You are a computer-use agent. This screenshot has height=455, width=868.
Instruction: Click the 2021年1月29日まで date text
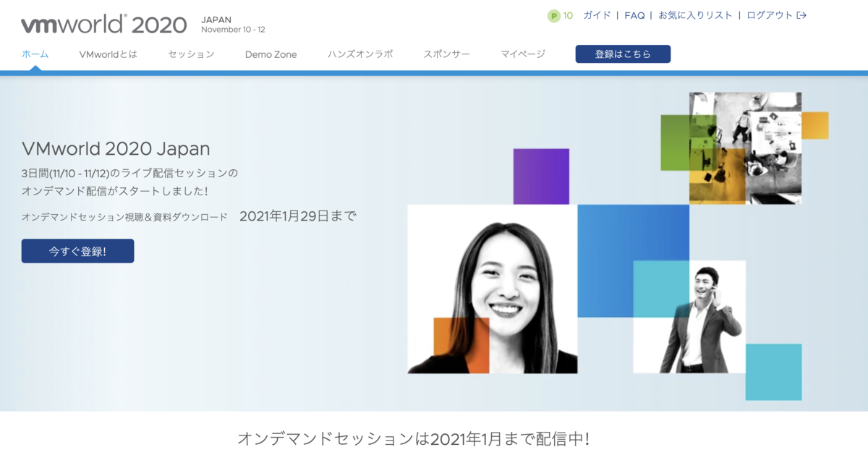[298, 216]
